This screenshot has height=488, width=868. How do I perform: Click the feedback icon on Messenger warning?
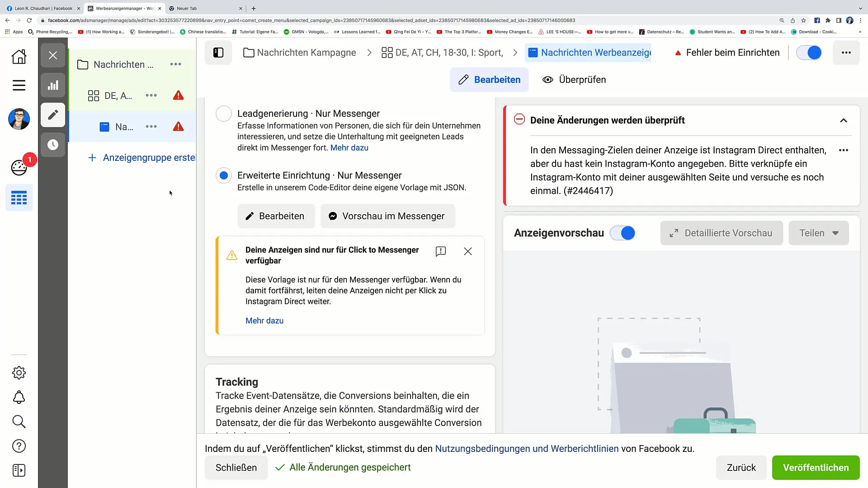(x=441, y=251)
